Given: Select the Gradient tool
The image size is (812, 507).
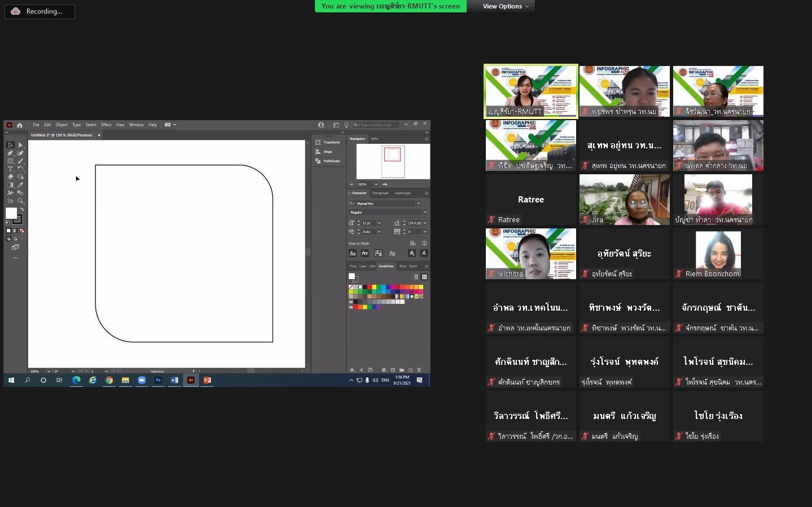Looking at the screenshot, I should 10,184.
